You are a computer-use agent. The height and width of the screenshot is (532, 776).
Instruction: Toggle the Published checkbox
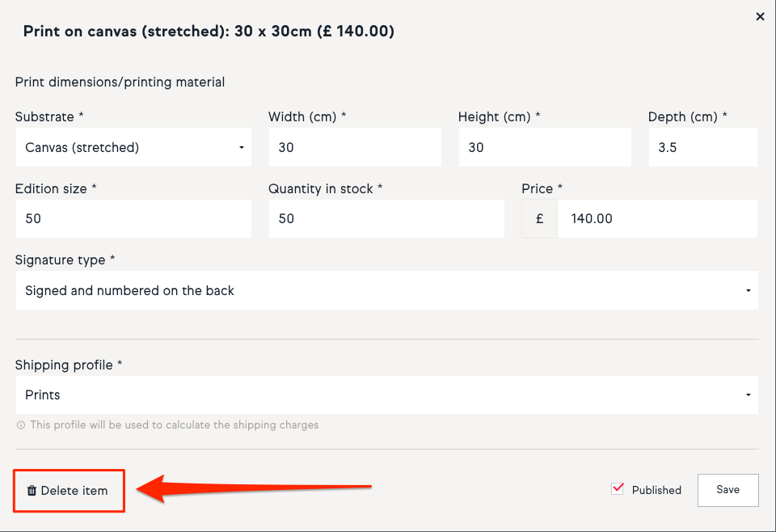coord(618,488)
